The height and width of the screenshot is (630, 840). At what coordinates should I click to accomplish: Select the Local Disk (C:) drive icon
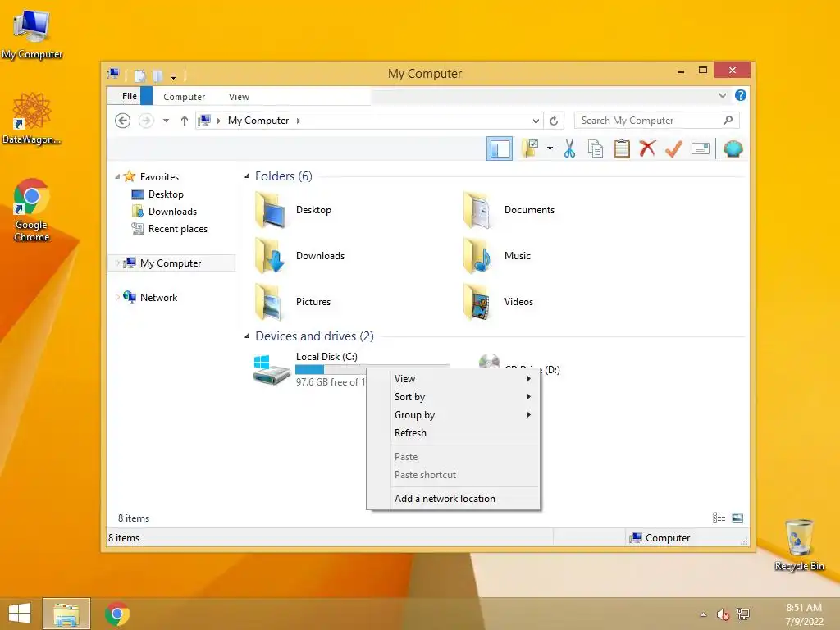[x=271, y=370]
